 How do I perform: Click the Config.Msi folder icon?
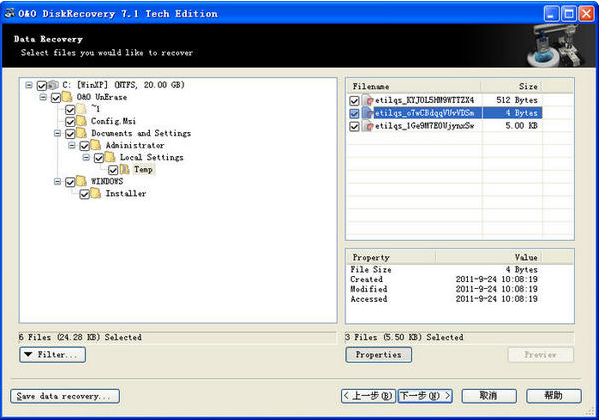[81, 121]
